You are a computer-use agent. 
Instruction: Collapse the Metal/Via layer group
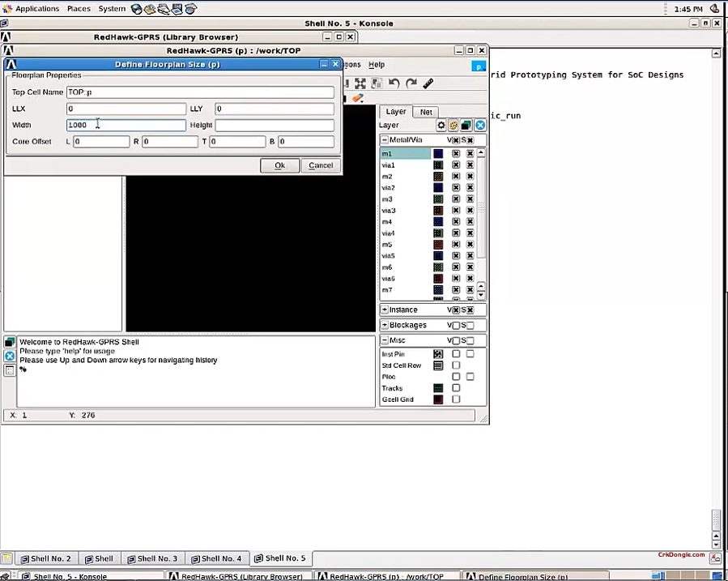click(385, 139)
